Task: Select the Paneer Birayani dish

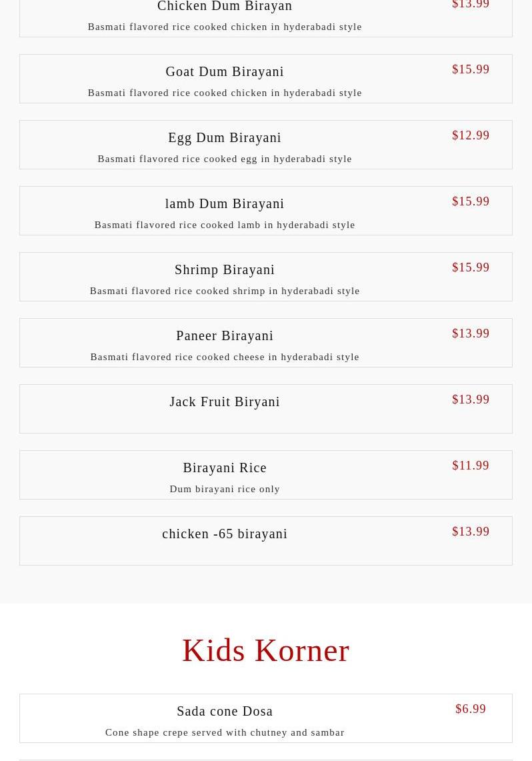Action: click(225, 335)
